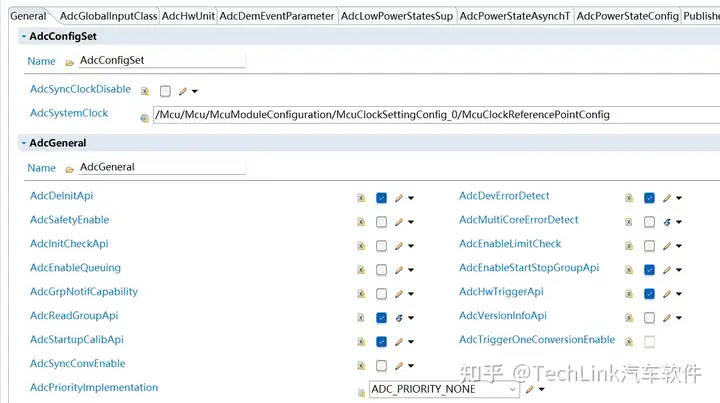Image resolution: width=720 pixels, height=403 pixels.
Task: Uncheck the AdcDevErrorDetect checkbox
Action: pyautogui.click(x=649, y=198)
